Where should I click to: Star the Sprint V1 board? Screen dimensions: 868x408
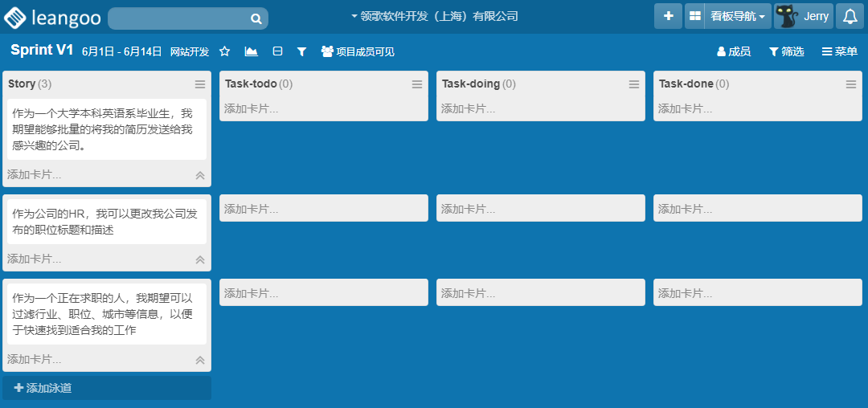[x=225, y=51]
